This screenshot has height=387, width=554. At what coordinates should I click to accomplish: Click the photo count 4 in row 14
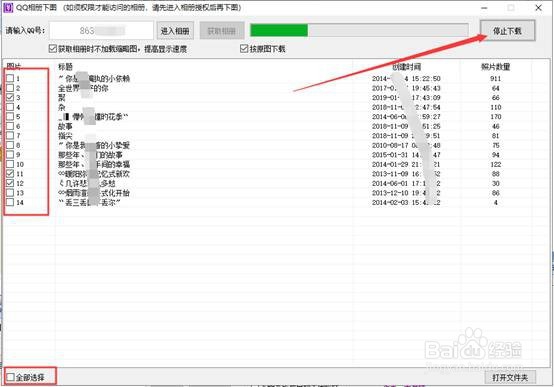pos(495,203)
